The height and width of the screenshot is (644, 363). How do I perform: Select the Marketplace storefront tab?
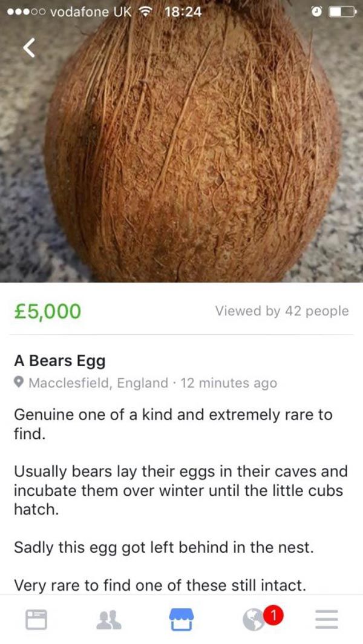(181, 619)
